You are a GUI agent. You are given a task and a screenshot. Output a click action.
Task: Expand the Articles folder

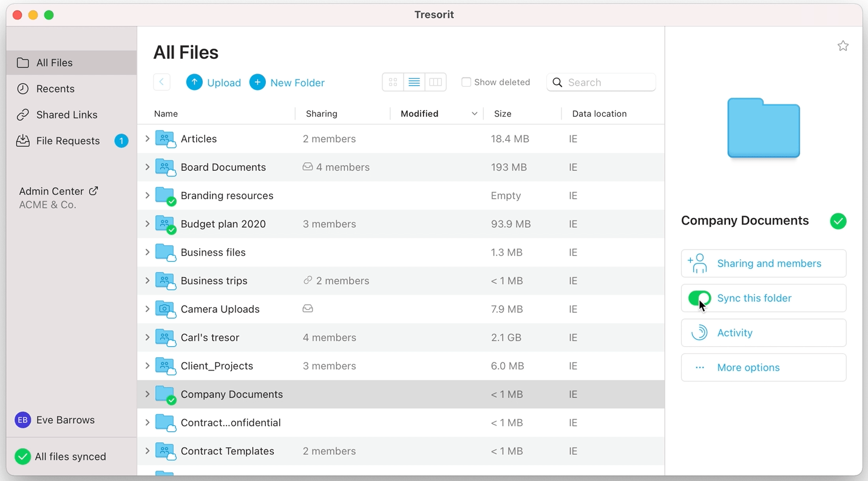147,139
